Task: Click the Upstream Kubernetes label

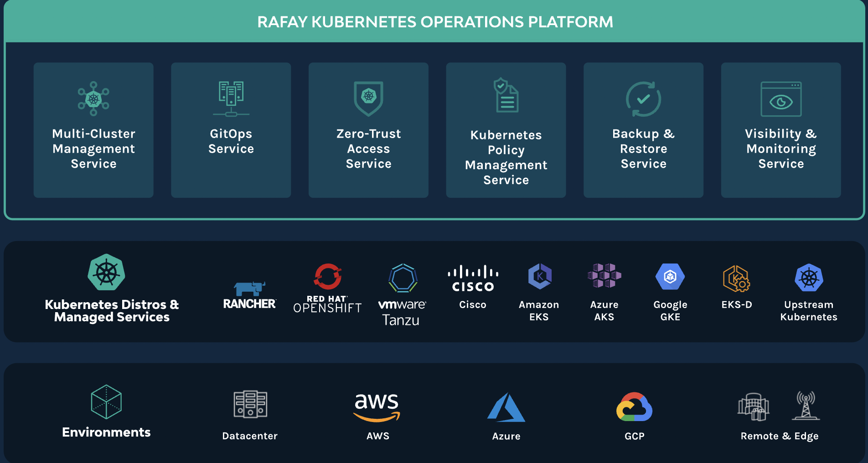Action: coord(809,310)
